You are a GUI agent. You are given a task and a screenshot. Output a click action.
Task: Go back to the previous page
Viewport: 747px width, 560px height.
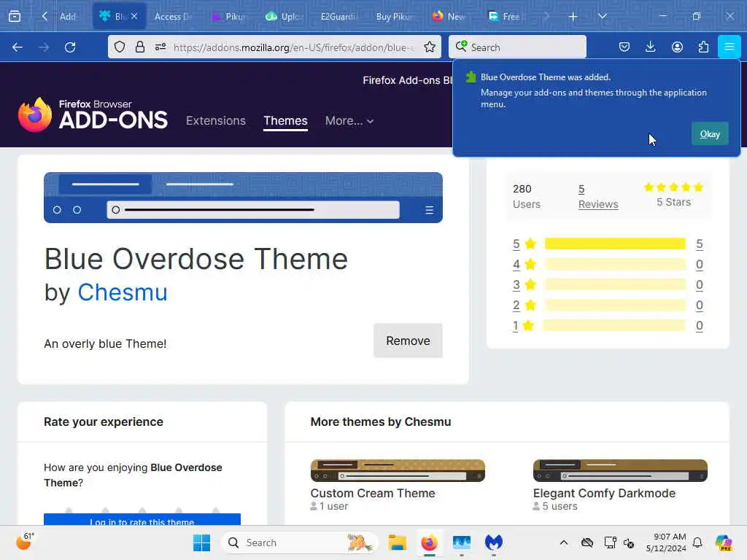[x=18, y=47]
